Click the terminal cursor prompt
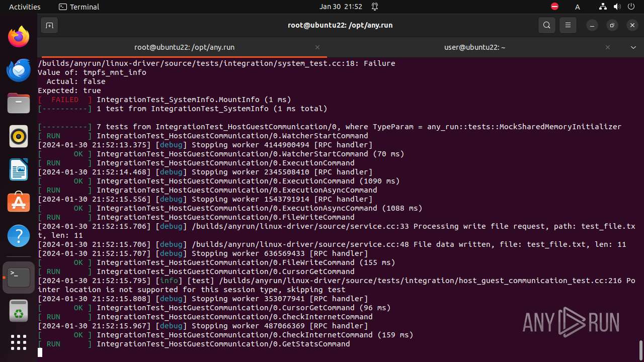The height and width of the screenshot is (362, 644). pyautogui.click(x=40, y=353)
